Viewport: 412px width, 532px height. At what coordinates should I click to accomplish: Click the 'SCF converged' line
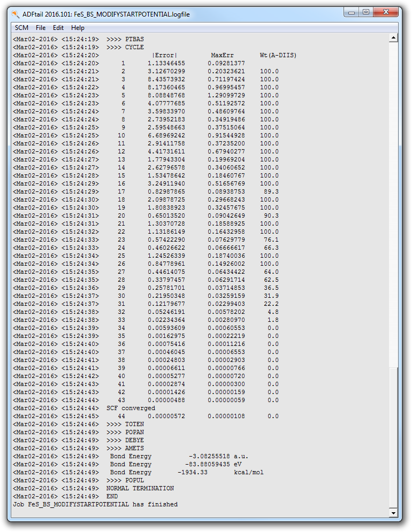(x=131, y=408)
